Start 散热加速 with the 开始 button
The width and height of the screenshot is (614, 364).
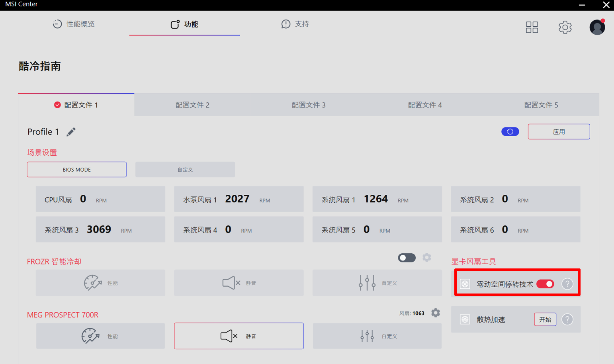[545, 319]
